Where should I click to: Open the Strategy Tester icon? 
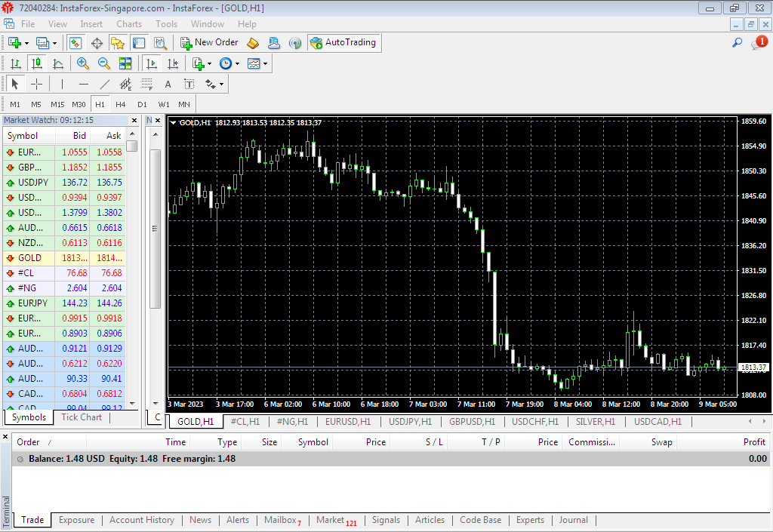click(x=160, y=43)
